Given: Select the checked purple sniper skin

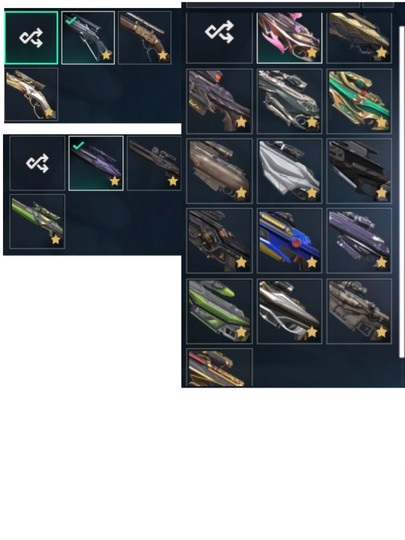Looking at the screenshot, I should pos(96,163).
